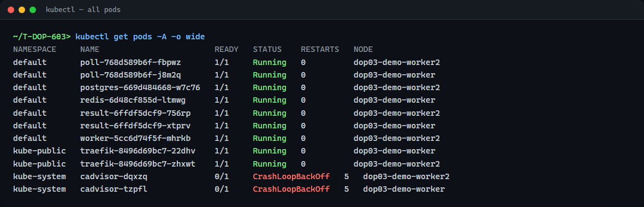Click the red close window button
This screenshot has height=207, width=644.
click(x=11, y=9)
